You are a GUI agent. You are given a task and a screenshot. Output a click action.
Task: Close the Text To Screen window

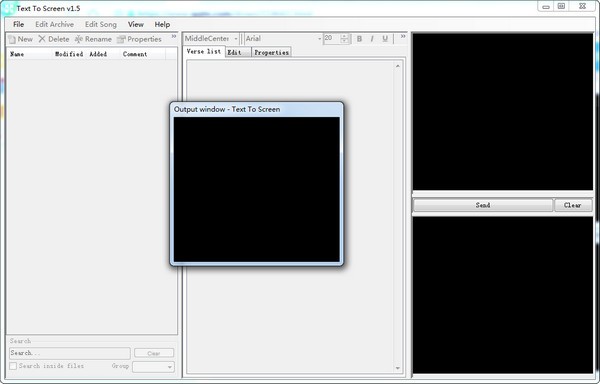pyautogui.click(x=582, y=7)
